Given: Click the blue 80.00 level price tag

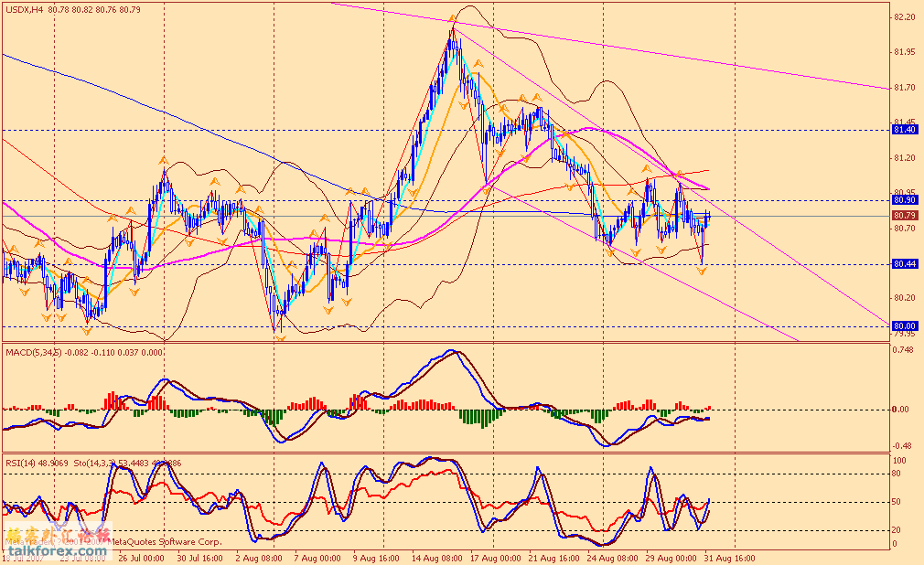Looking at the screenshot, I should click(x=905, y=325).
